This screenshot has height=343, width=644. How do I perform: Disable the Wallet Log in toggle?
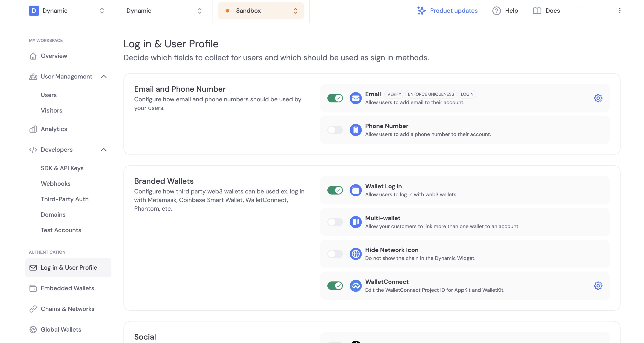click(x=335, y=190)
